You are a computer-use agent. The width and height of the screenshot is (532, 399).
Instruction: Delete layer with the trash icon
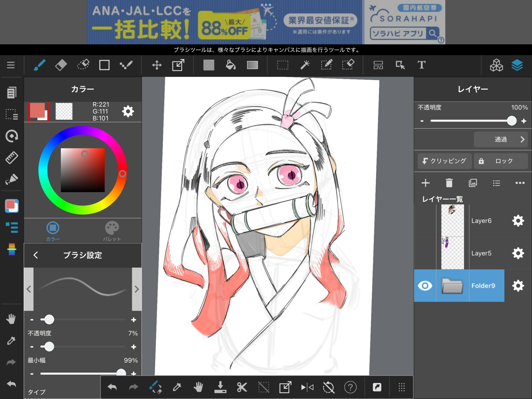[x=449, y=183]
